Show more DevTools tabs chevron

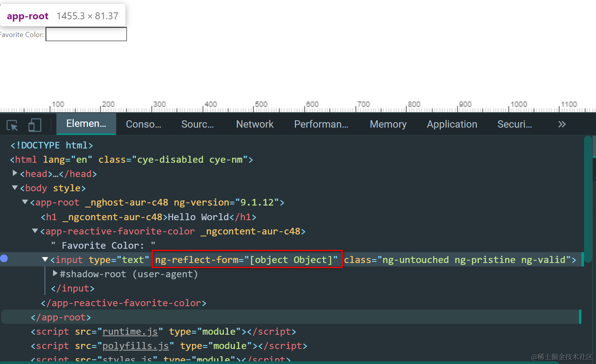pyautogui.click(x=562, y=124)
